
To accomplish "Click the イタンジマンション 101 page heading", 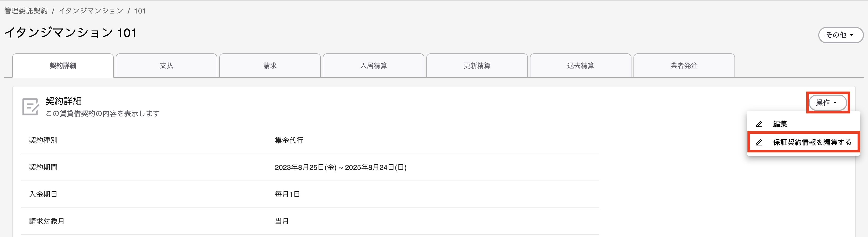I will click(x=70, y=33).
